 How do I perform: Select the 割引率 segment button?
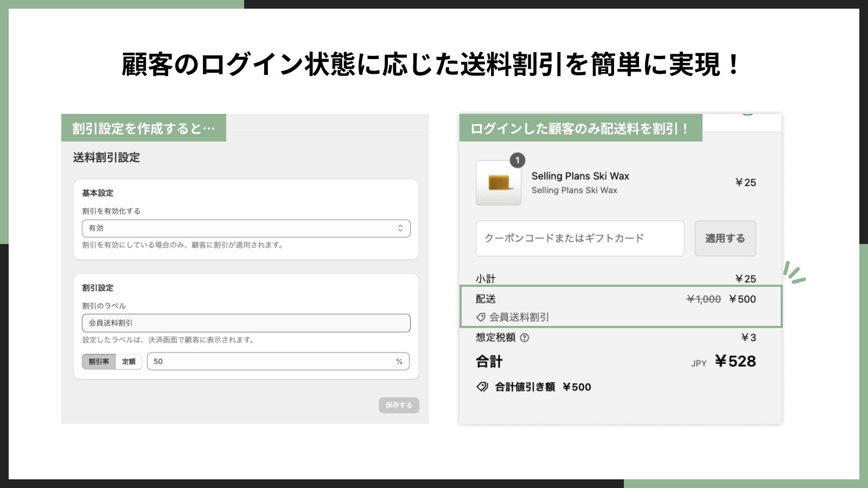point(99,362)
